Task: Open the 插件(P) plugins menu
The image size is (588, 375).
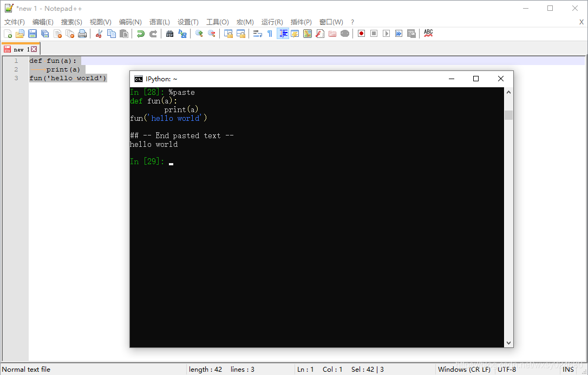Action: 301,22
